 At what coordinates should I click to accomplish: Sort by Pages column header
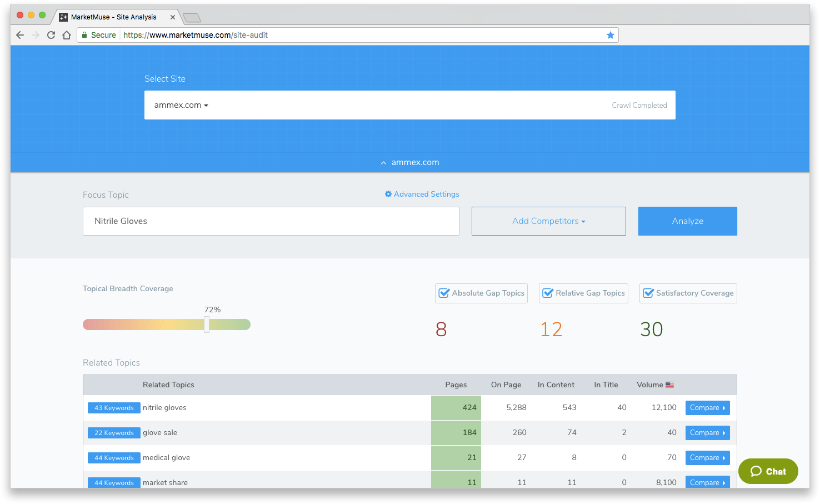[456, 385]
